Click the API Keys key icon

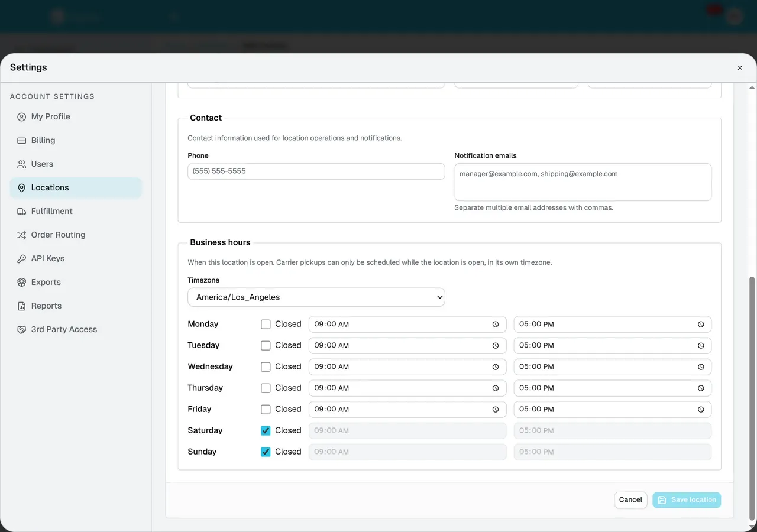click(22, 259)
